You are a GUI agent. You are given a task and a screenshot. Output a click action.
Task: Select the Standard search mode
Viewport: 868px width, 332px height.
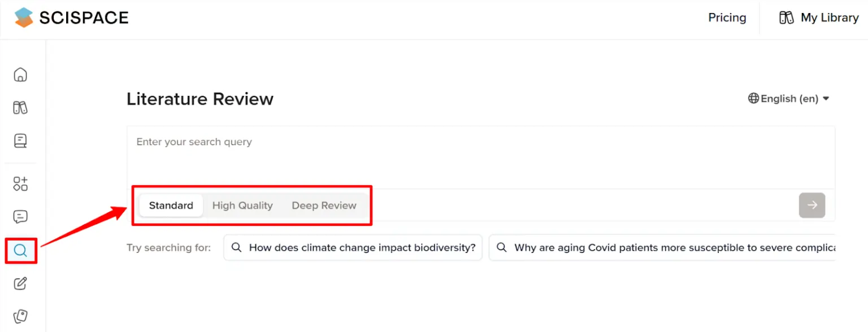coord(171,205)
